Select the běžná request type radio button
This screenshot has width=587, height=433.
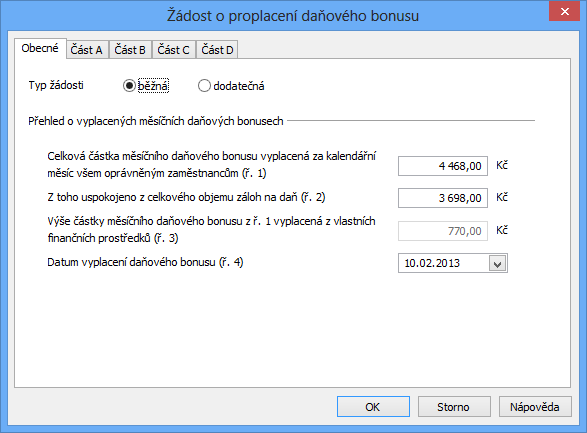[129, 86]
